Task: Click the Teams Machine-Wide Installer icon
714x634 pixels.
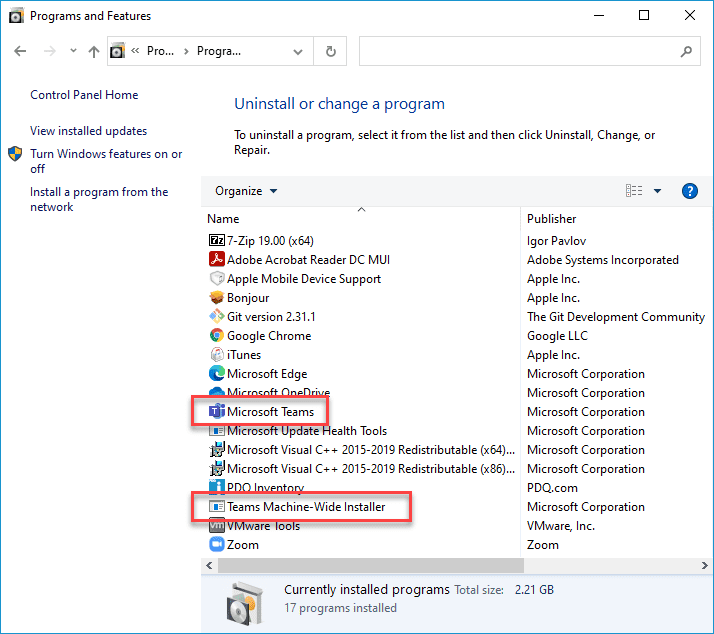Action: [217, 506]
